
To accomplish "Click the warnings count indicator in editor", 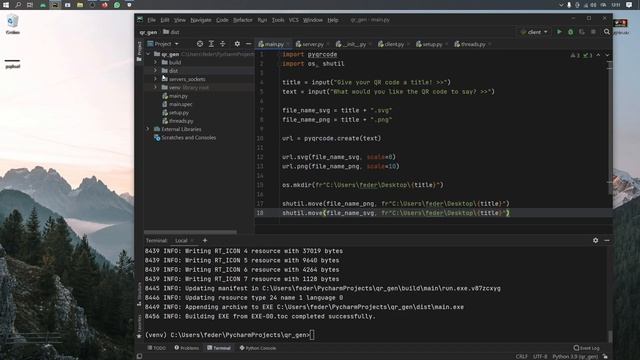I will tap(575, 55).
